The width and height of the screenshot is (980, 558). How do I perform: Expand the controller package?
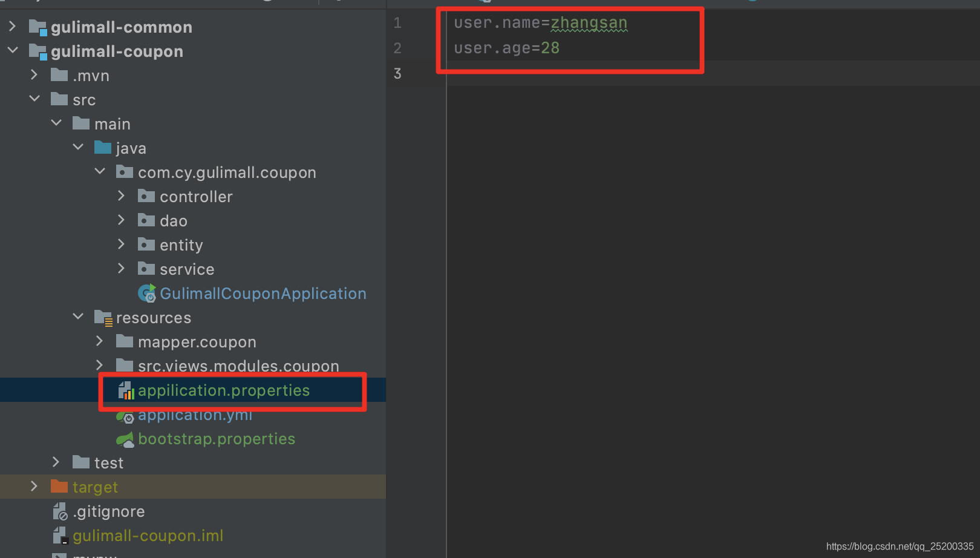(121, 195)
